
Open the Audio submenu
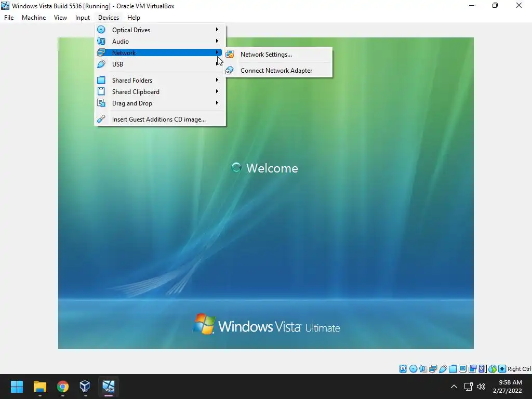(x=160, y=41)
